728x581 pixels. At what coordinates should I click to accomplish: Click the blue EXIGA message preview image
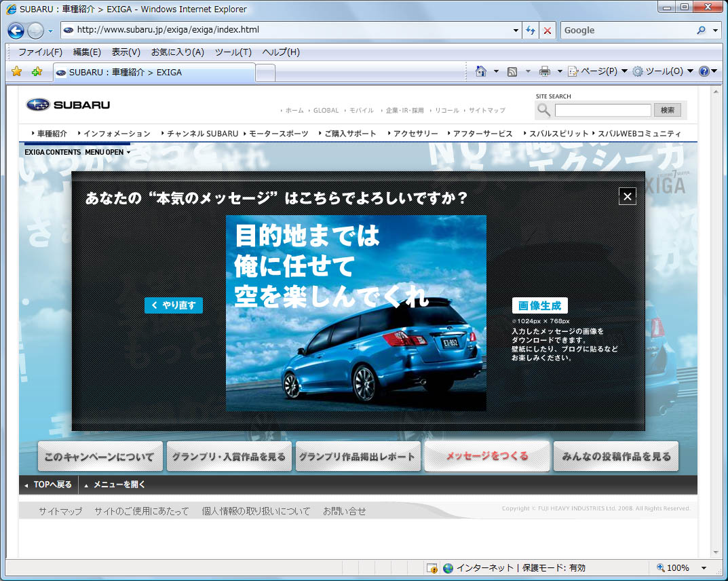[356, 313]
